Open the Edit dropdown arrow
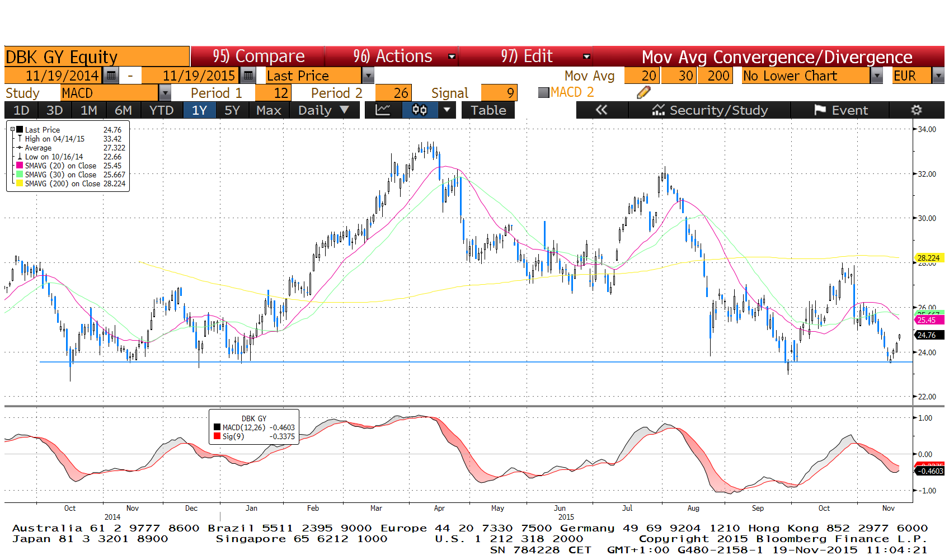 (x=586, y=57)
